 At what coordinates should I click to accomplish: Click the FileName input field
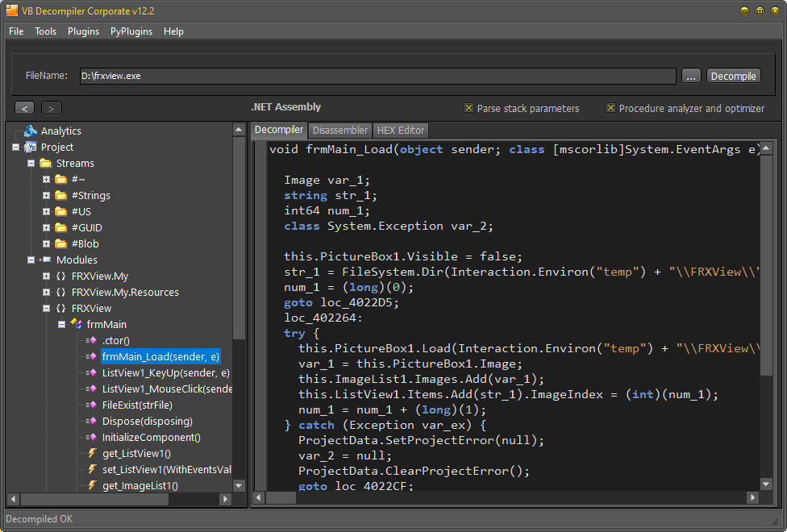pos(377,76)
